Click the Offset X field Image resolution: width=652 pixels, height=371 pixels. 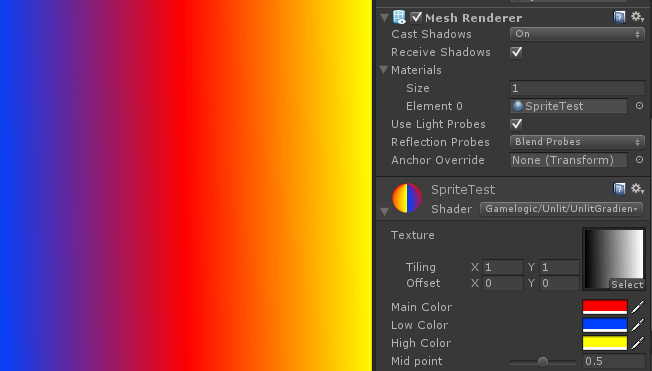[x=502, y=283]
